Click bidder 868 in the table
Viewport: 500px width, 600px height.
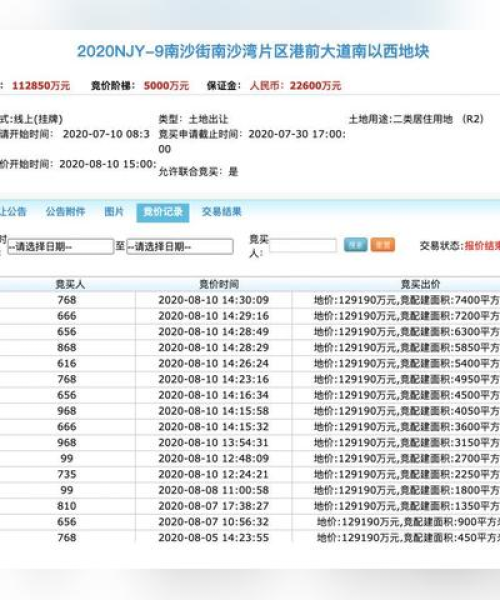pyautogui.click(x=67, y=347)
